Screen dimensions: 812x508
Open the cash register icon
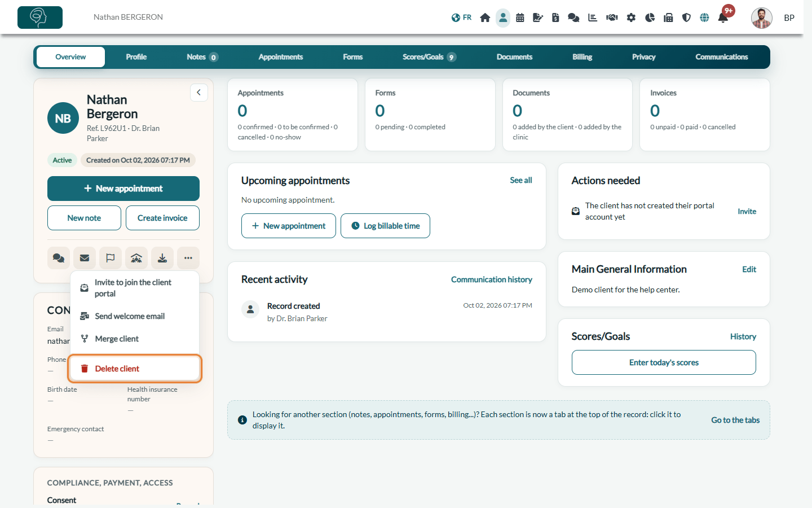(x=668, y=17)
